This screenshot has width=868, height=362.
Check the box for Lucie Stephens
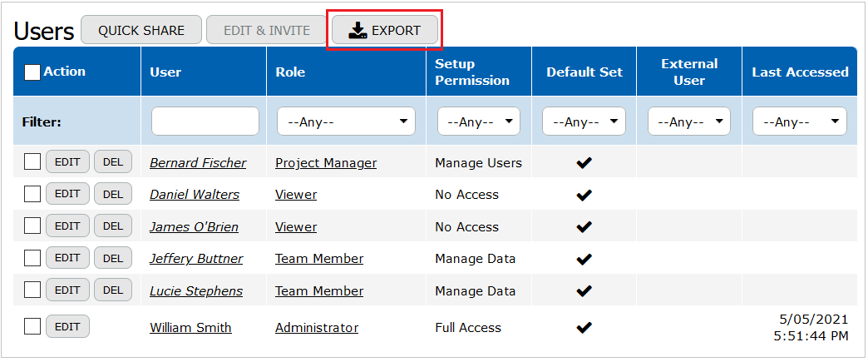32,290
